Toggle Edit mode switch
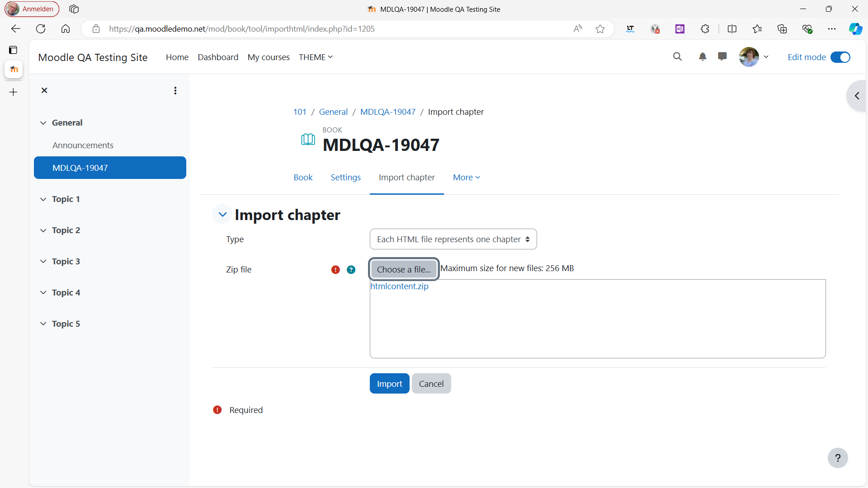868x488 pixels. click(840, 57)
